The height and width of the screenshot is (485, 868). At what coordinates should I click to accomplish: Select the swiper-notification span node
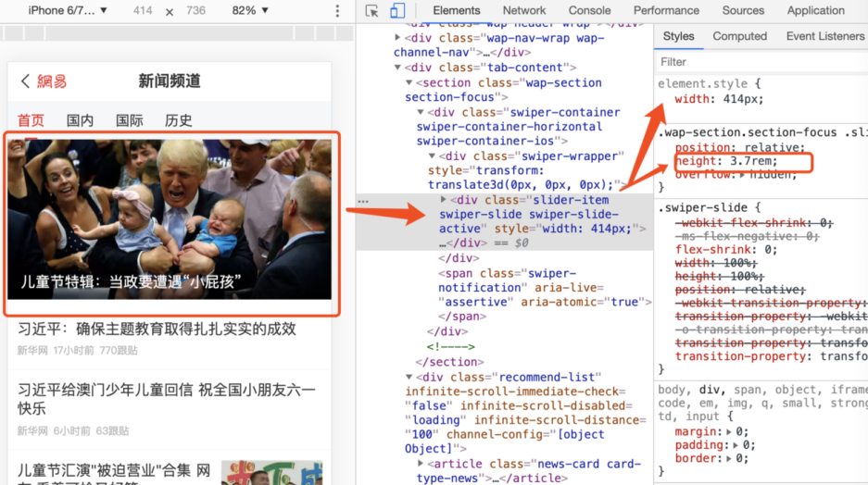click(545, 288)
